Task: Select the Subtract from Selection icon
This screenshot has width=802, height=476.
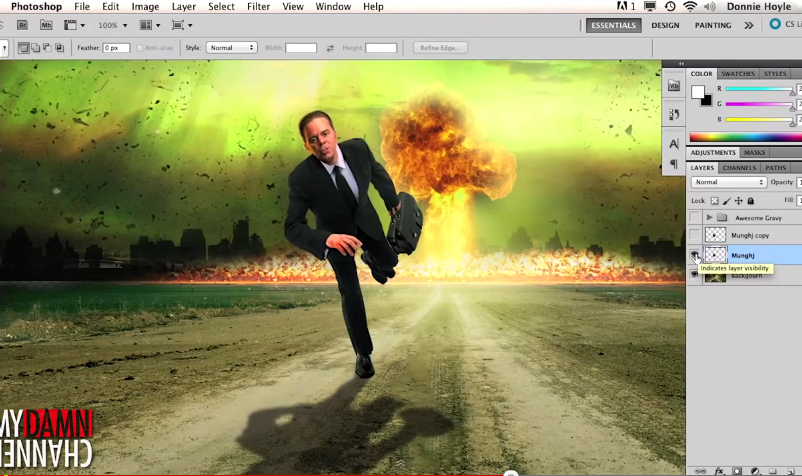Action: pos(47,48)
